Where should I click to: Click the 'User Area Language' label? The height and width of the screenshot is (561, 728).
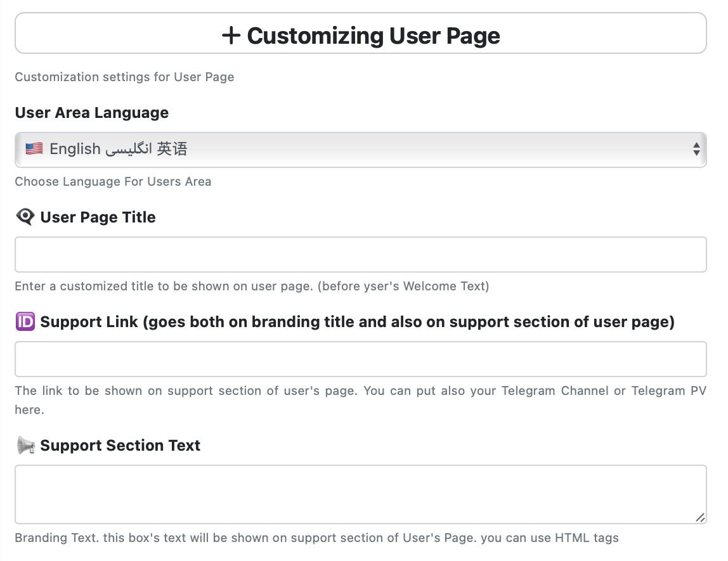pos(92,113)
